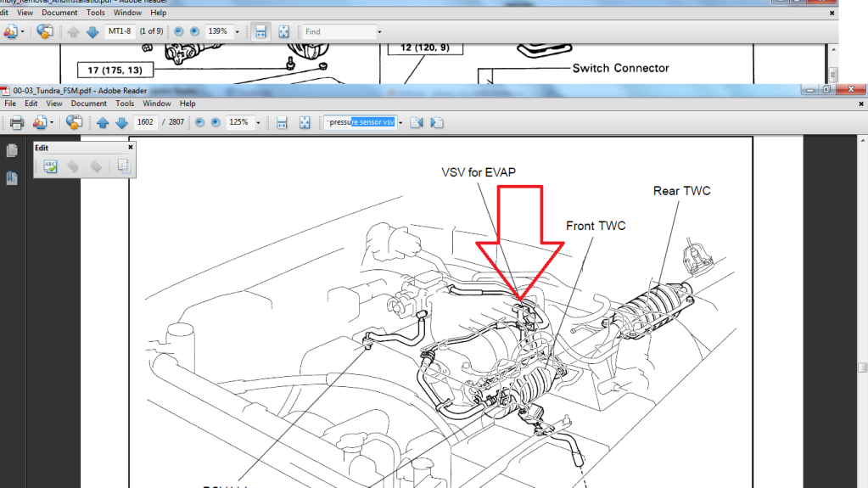Click empty Find box in back window
The height and width of the screenshot is (488, 868).
[x=339, y=31]
